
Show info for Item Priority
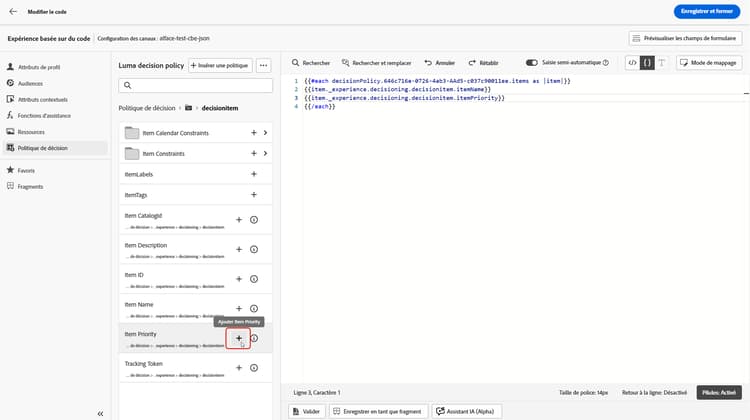pos(255,338)
